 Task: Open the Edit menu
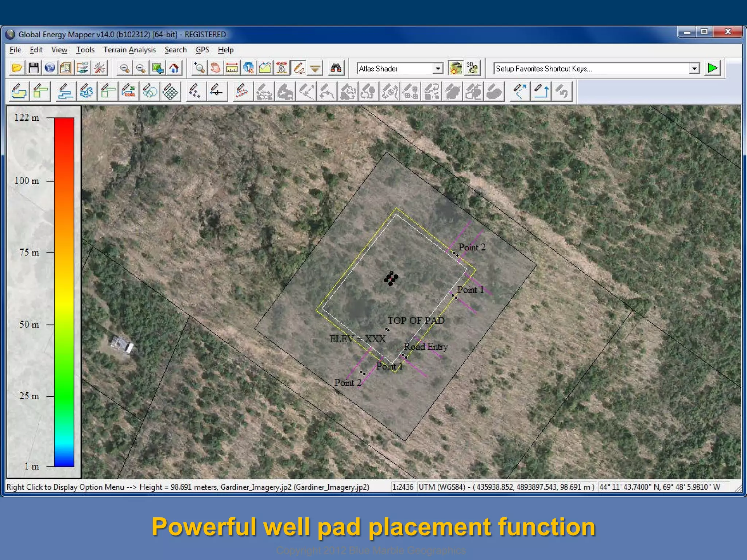[x=36, y=50]
